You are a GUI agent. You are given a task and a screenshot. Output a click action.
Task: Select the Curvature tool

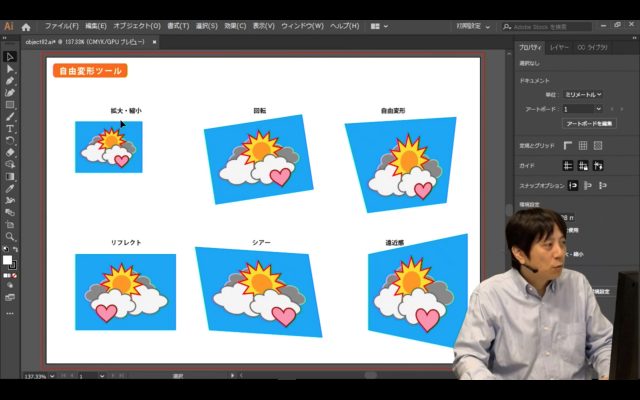tap(10, 93)
